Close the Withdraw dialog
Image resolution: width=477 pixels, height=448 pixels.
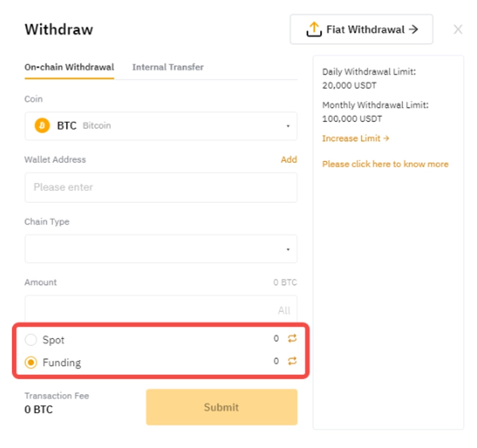458,29
